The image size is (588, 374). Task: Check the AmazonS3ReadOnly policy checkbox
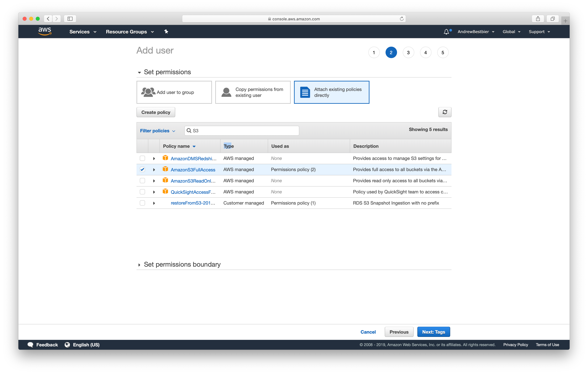142,181
